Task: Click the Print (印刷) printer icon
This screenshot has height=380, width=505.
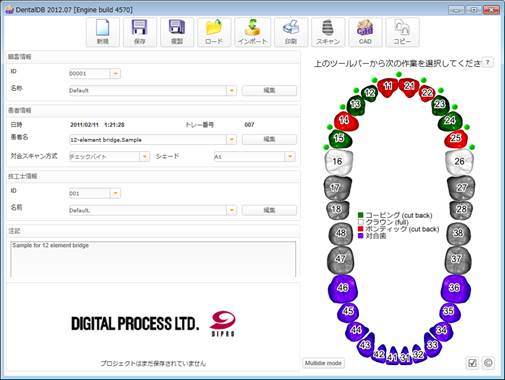Action: click(291, 32)
